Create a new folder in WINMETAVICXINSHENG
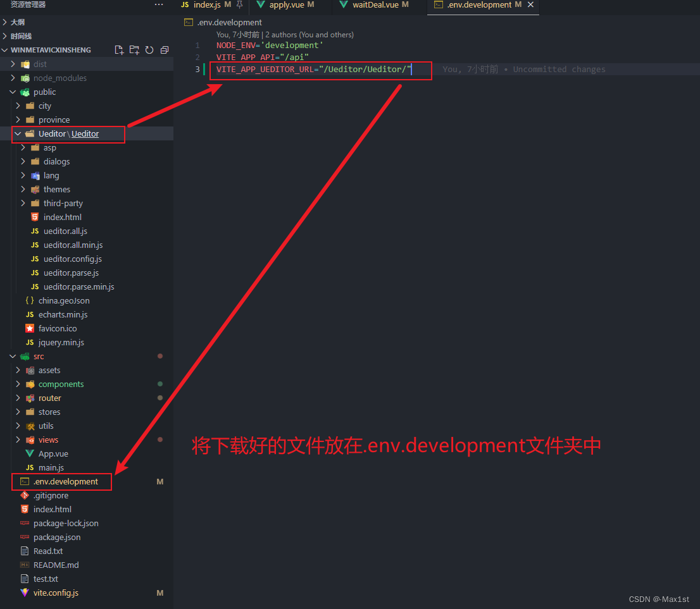Image resolution: width=700 pixels, height=609 pixels. 134,49
